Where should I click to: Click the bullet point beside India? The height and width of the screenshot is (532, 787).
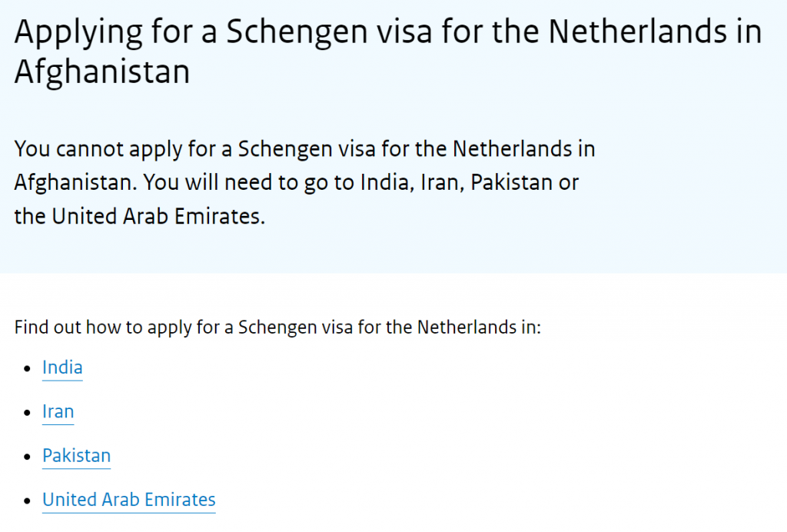[28, 367]
